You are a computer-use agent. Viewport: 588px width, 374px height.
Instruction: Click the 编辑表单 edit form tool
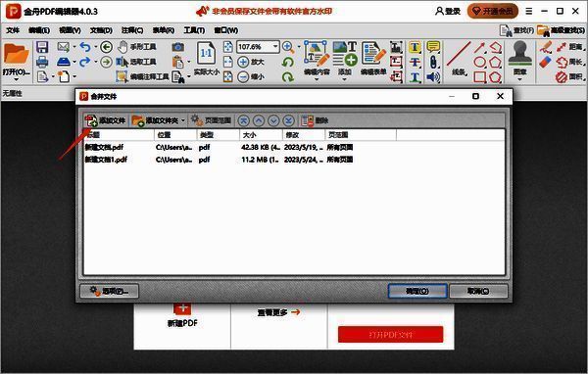coord(373,58)
